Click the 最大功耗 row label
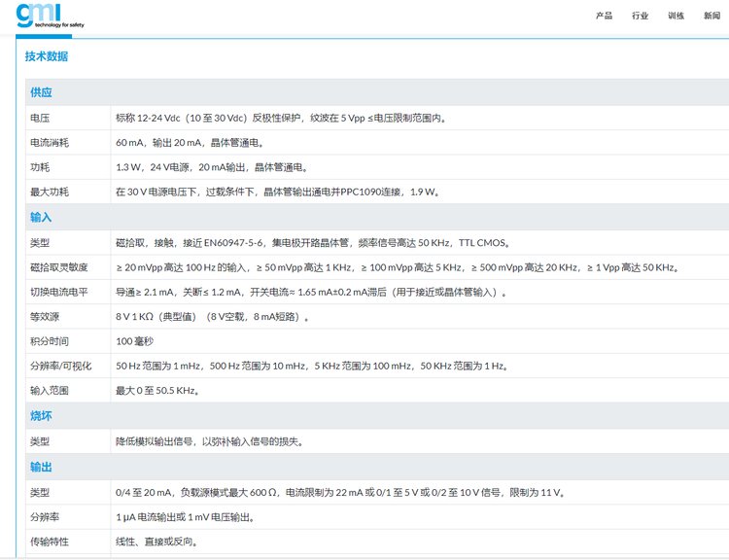This screenshot has height=560, width=729. (50, 192)
